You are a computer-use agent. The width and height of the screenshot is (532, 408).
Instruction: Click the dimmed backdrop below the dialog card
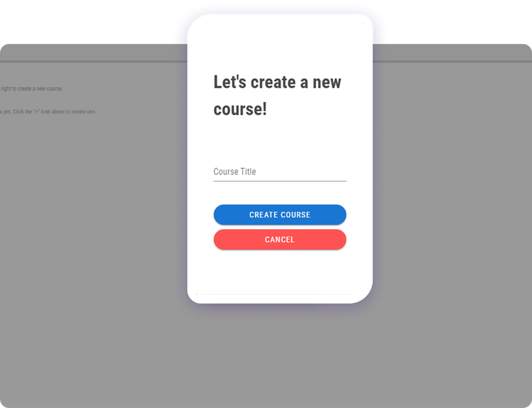point(279,357)
